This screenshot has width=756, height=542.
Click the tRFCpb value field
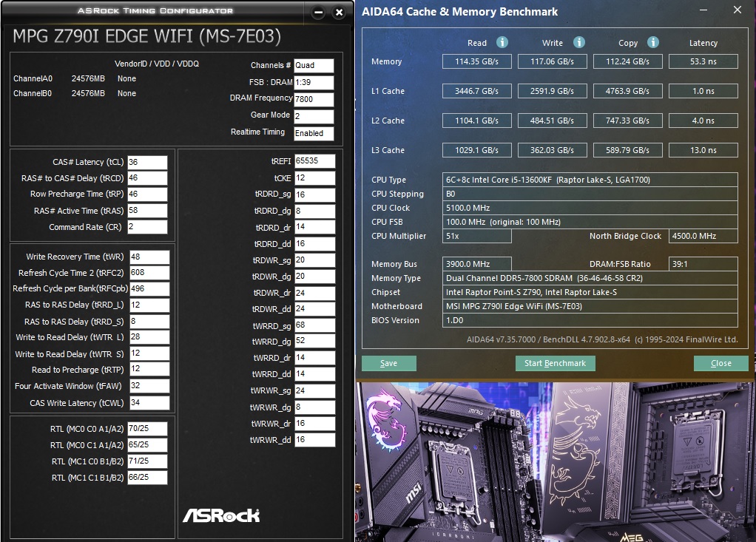coord(149,288)
